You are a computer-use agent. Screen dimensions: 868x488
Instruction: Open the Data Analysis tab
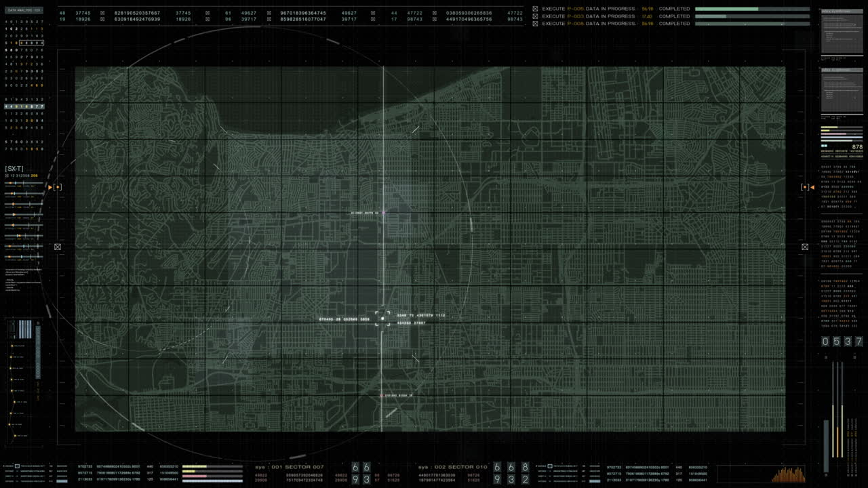24,11
